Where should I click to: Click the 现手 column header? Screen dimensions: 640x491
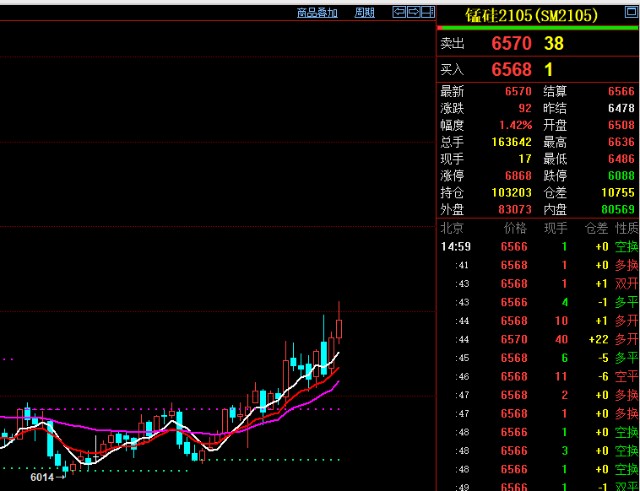555,228
